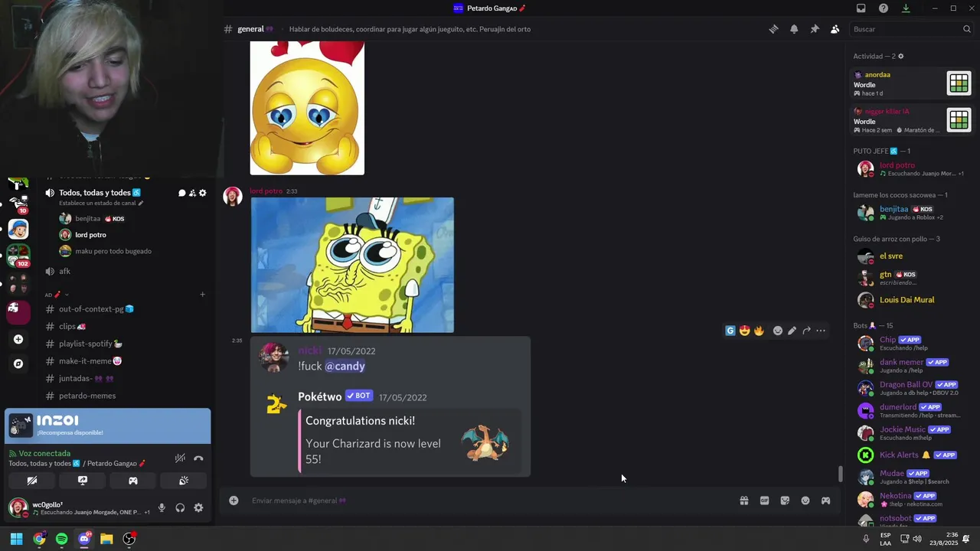Open the heart-eyes emoji image
Screen dimensions: 980x551
[307, 108]
